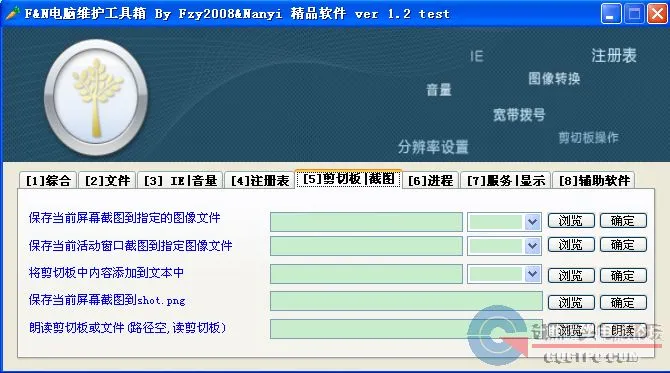Open the [2]文件 tab
670x373 pixels.
(x=107, y=180)
